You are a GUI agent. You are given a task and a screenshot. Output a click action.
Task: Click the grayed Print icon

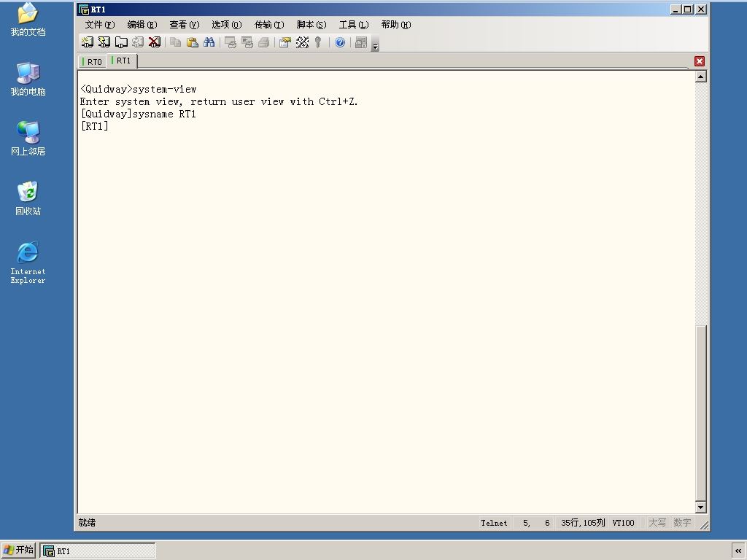point(263,42)
